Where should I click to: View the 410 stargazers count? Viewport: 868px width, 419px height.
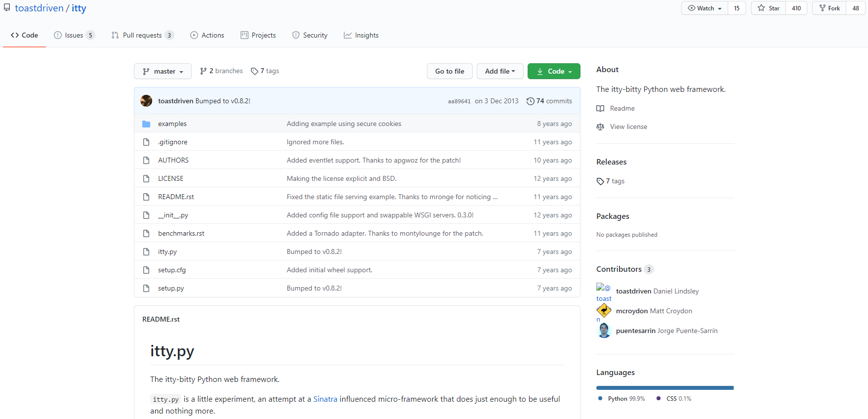tap(796, 8)
